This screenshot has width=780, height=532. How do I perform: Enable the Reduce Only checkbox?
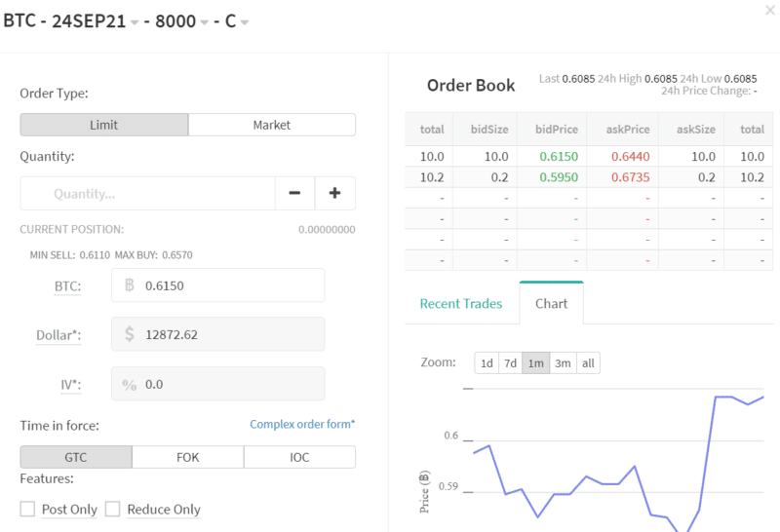112,509
